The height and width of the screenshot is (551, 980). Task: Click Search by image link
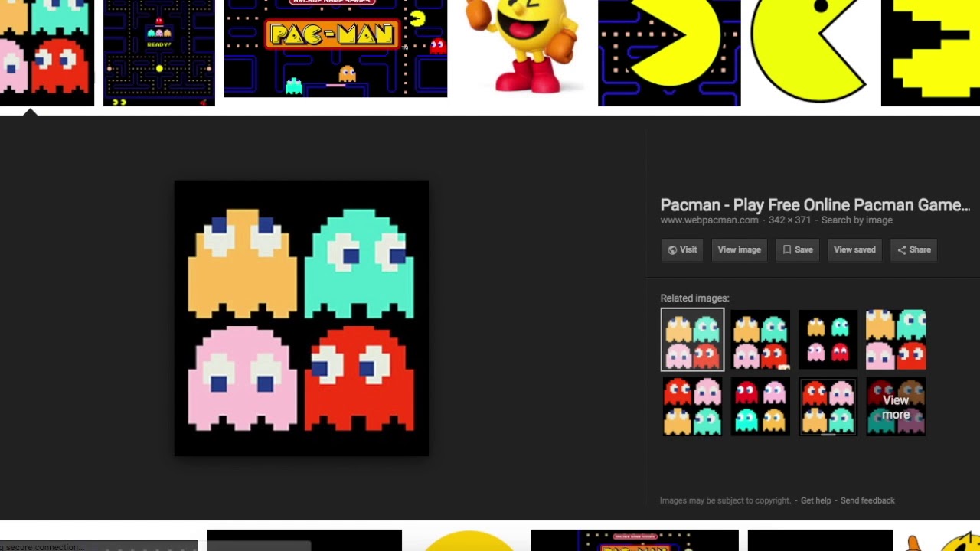(857, 220)
